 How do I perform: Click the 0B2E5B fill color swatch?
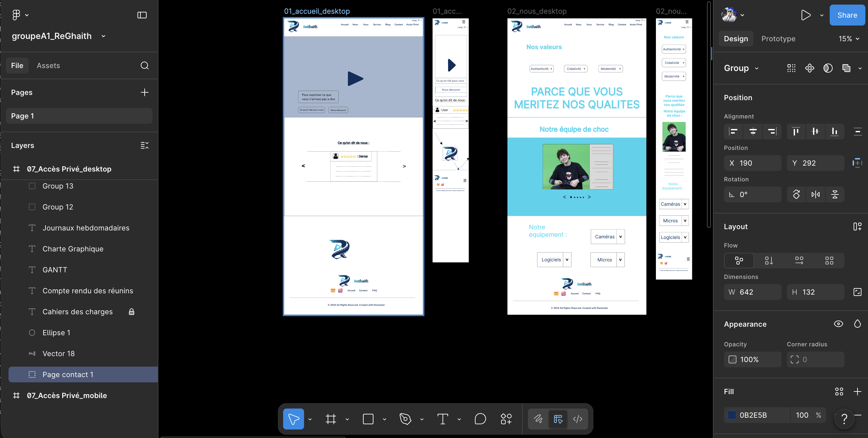click(x=732, y=415)
